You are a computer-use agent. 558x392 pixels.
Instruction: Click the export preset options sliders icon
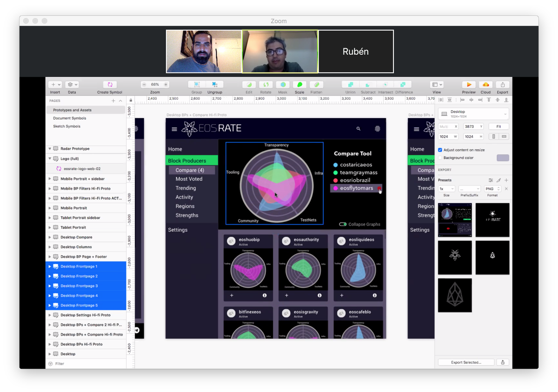pyautogui.click(x=491, y=180)
